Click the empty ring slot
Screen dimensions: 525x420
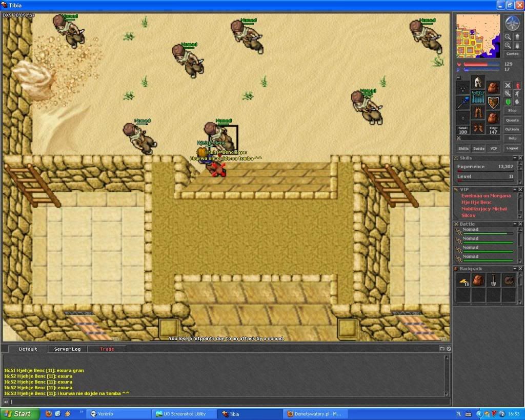point(463,118)
